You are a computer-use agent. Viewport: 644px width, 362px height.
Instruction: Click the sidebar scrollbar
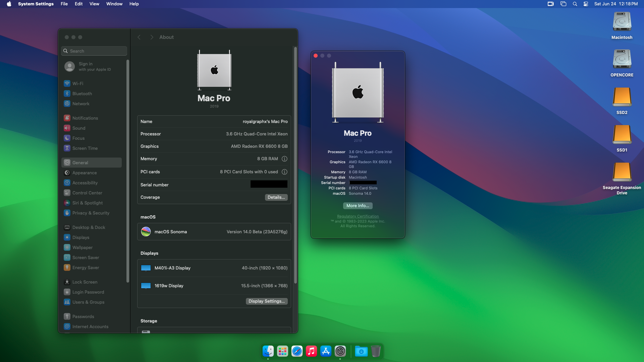click(x=128, y=171)
